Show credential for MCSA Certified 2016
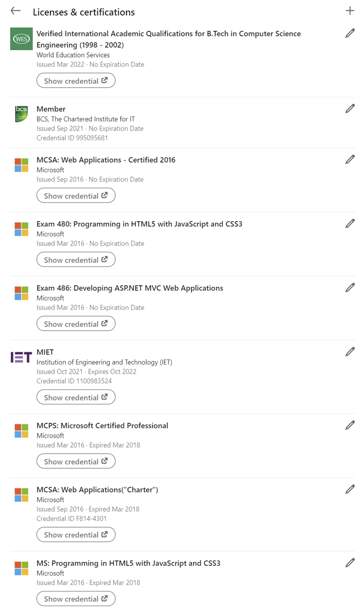The width and height of the screenshot is (364, 611). (76, 195)
